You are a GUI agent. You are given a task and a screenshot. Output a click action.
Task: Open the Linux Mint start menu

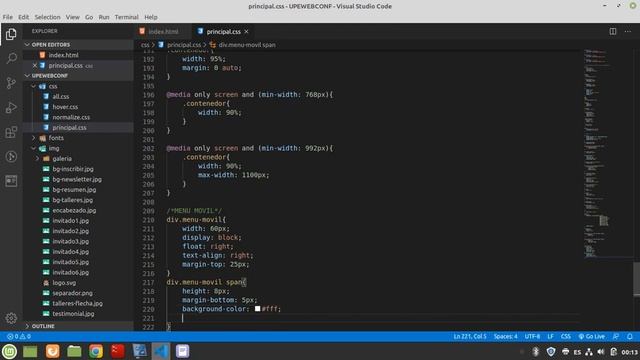coord(9,351)
